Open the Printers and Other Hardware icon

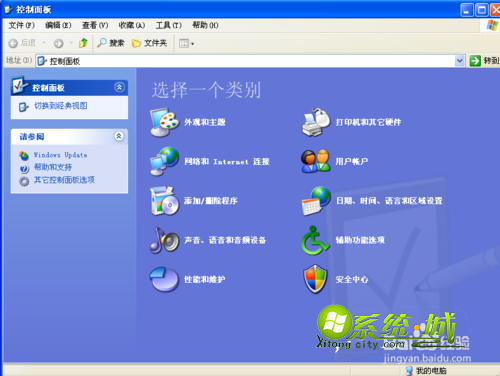click(x=316, y=122)
